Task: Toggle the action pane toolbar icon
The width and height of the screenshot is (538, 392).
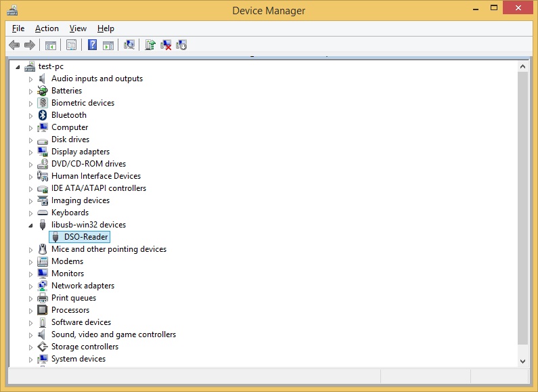Action: click(x=108, y=45)
